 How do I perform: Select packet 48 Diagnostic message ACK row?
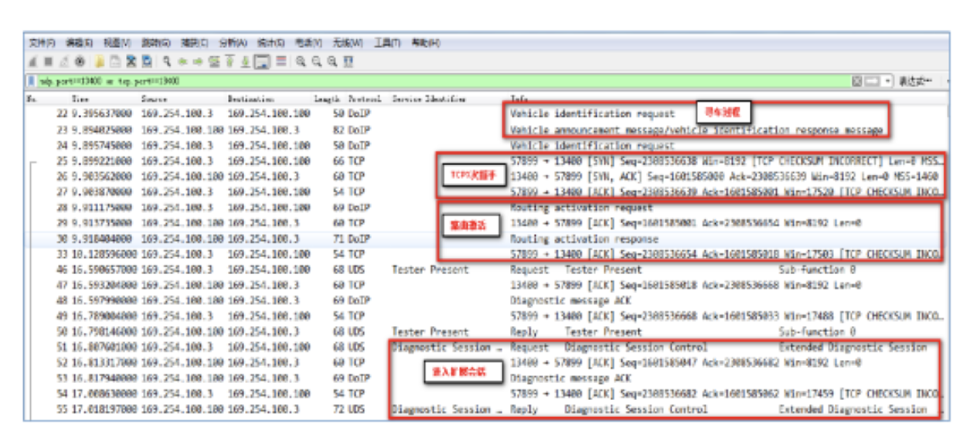coord(487,300)
